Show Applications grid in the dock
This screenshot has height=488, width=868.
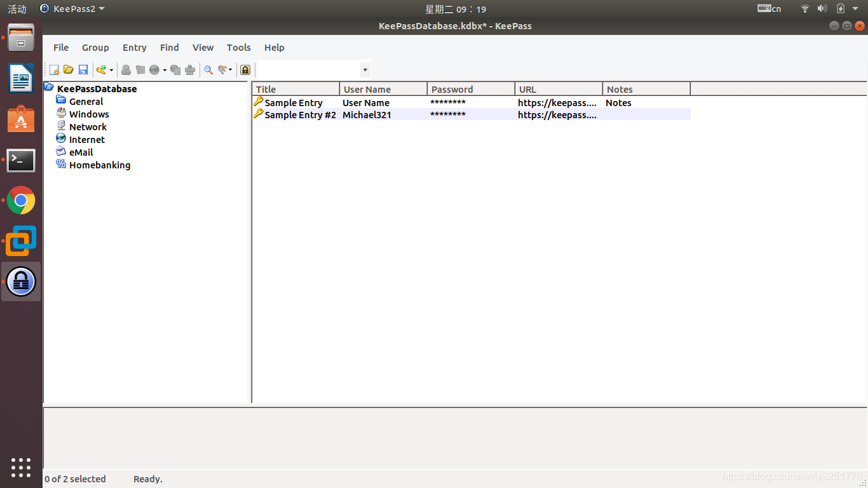tap(21, 468)
